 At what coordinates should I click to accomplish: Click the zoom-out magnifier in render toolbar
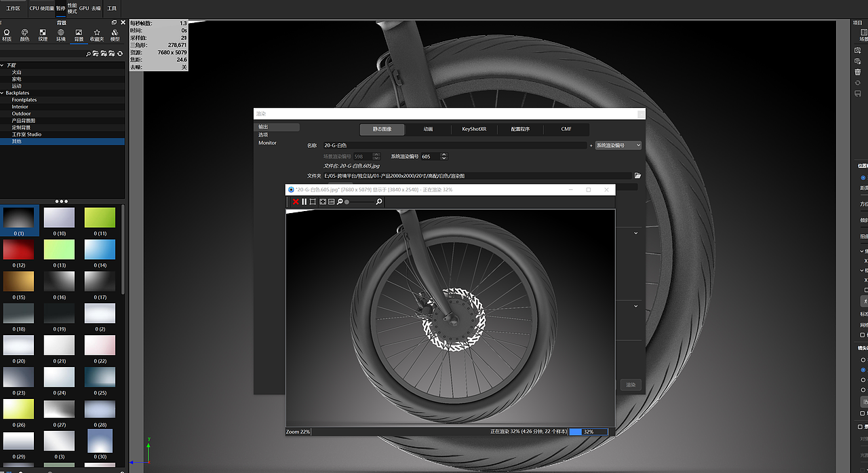pyautogui.click(x=340, y=202)
